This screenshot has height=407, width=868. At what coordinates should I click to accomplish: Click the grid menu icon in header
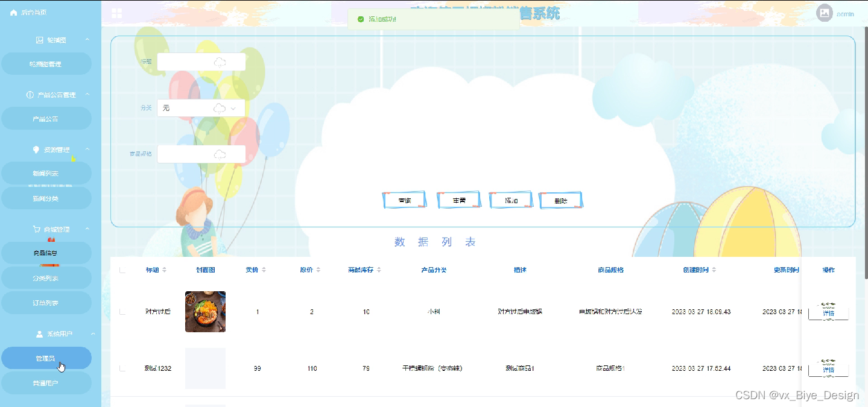pos(117,13)
